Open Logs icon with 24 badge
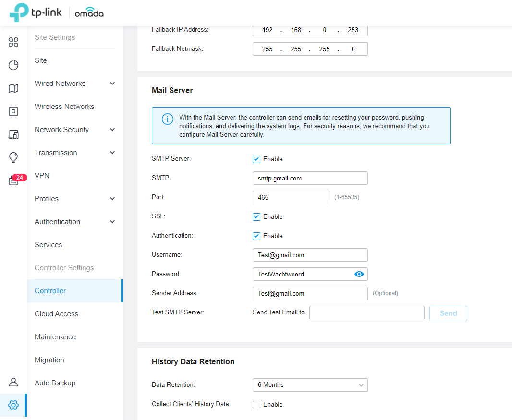The image size is (512, 420). 14,180
